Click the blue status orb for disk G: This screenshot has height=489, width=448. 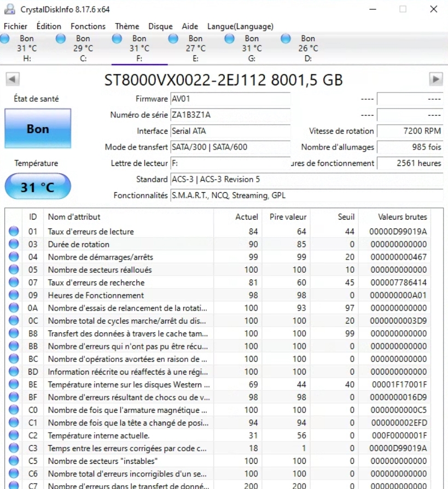tap(230, 39)
